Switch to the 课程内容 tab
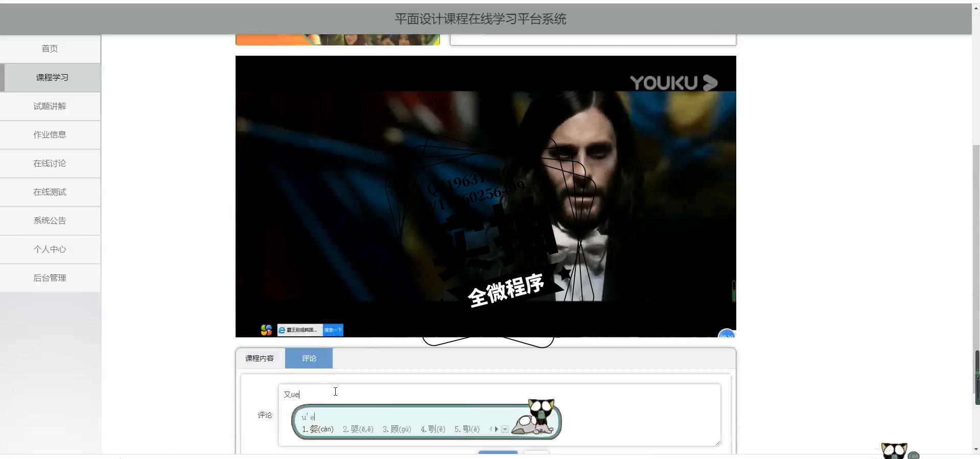The height and width of the screenshot is (459, 980). pyautogui.click(x=260, y=358)
